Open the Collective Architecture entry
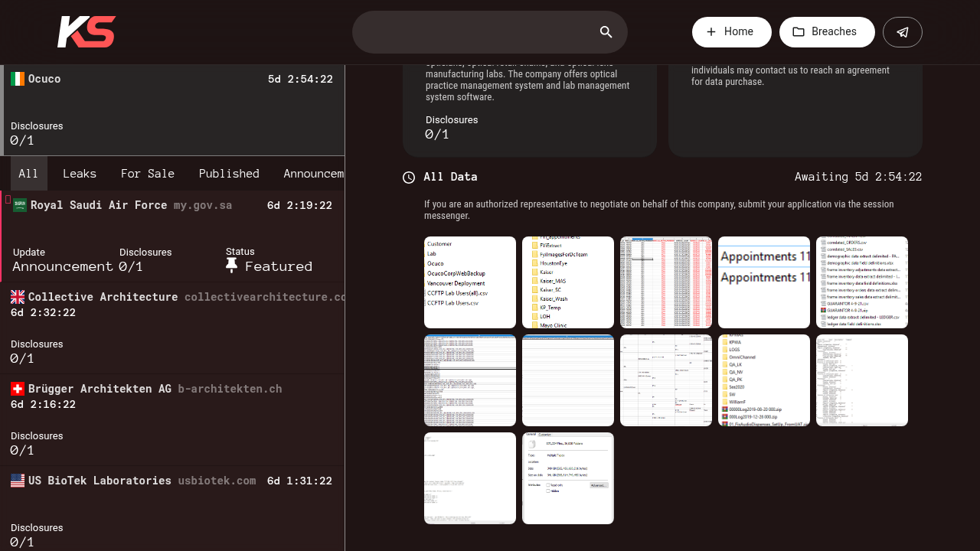The image size is (980, 551). (x=172, y=328)
